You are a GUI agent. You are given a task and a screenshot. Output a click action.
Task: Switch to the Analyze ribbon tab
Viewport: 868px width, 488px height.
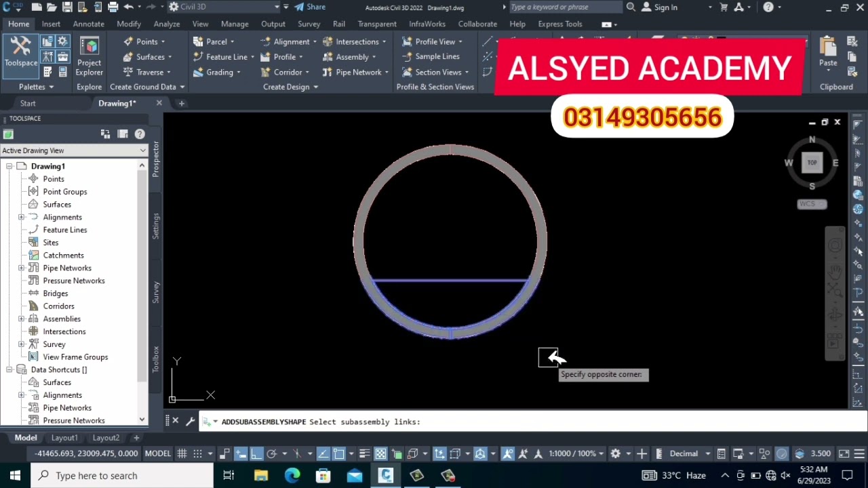(x=167, y=24)
